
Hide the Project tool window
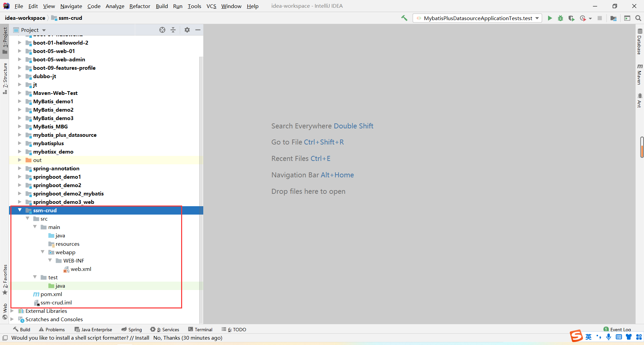pos(198,30)
